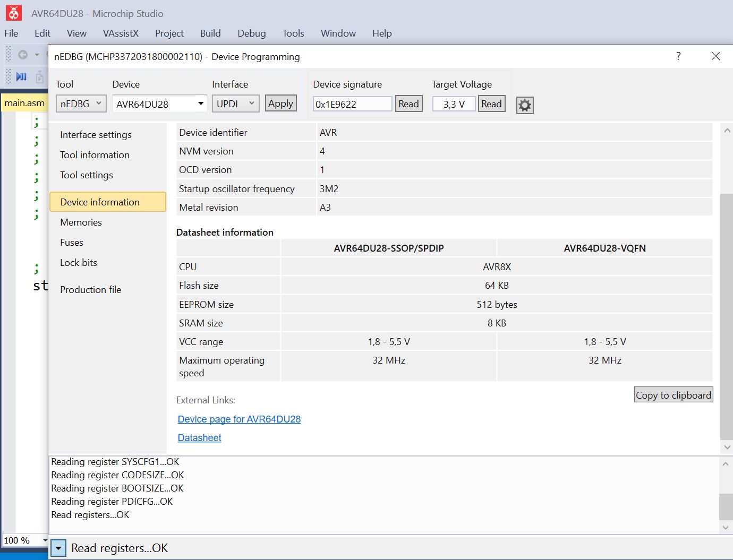Open the Build menu
Screen dimensions: 733x560
tap(210, 33)
